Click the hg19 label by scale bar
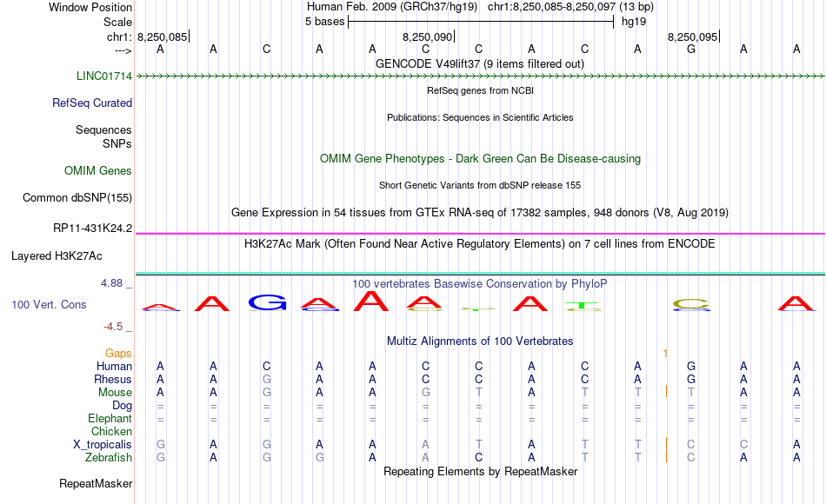Viewport: 826px width, 504px height. point(634,22)
